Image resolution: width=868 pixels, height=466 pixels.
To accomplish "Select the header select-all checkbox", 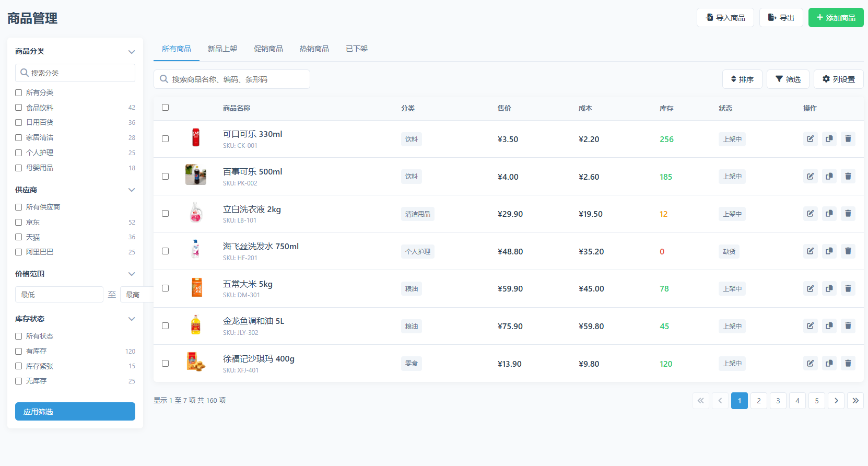I will (166, 108).
